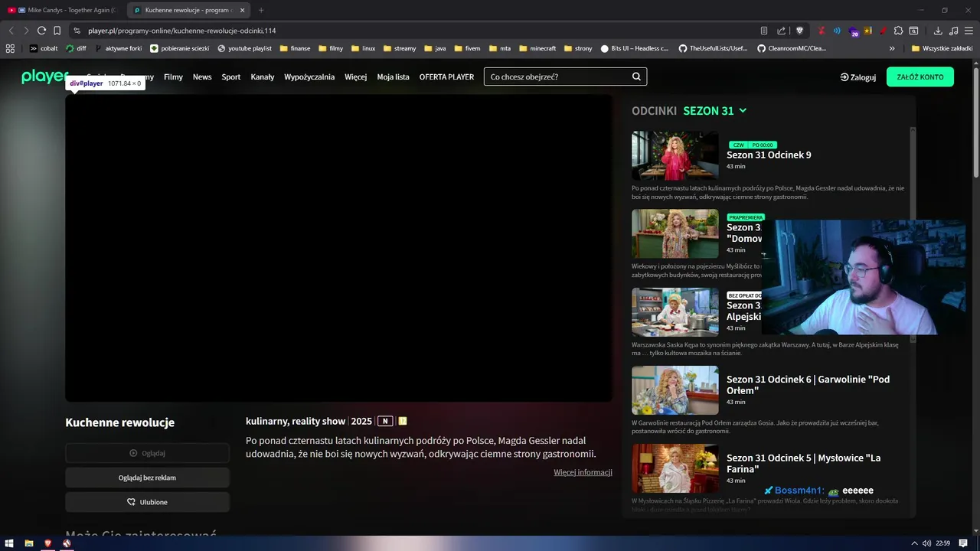
Task: Click the Oglądaj bez reklam button
Action: [x=147, y=478]
